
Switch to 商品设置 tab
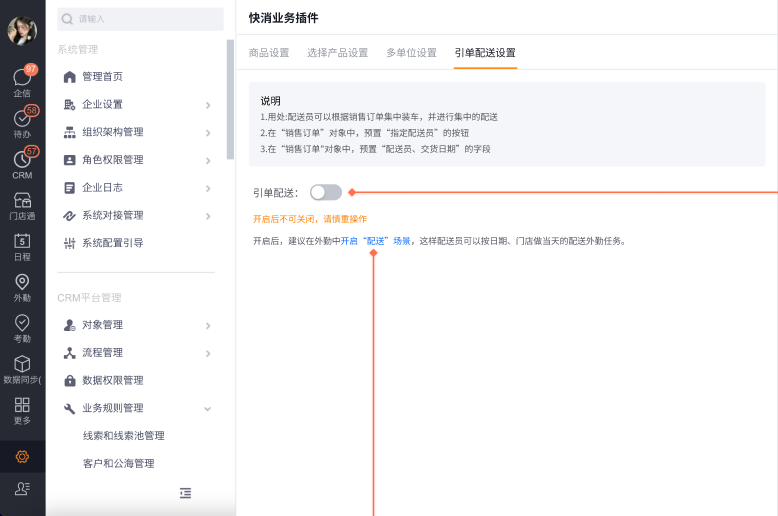269,53
